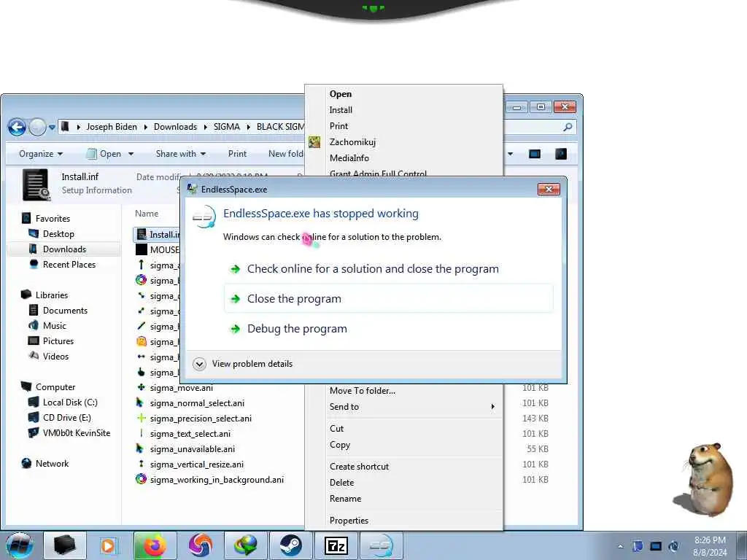
Task: Click the Downloads breadcrumb in address bar
Action: click(175, 127)
